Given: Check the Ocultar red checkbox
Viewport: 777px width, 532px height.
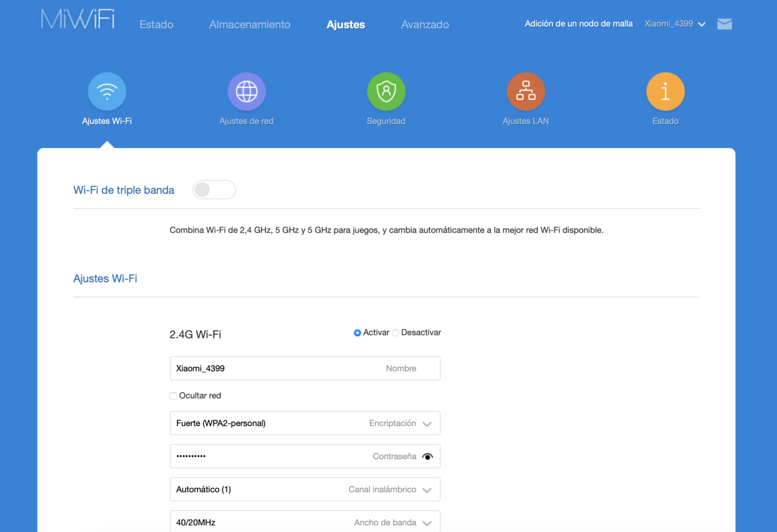Looking at the screenshot, I should [x=173, y=396].
